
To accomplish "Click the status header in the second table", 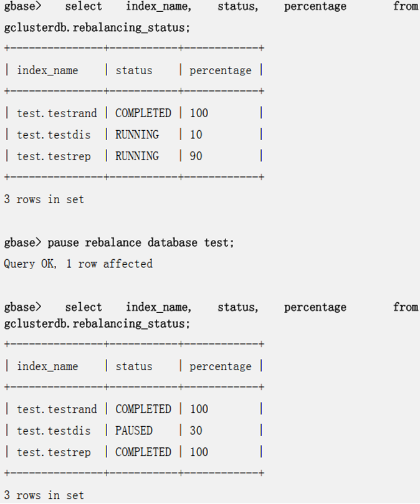I will [133, 366].
